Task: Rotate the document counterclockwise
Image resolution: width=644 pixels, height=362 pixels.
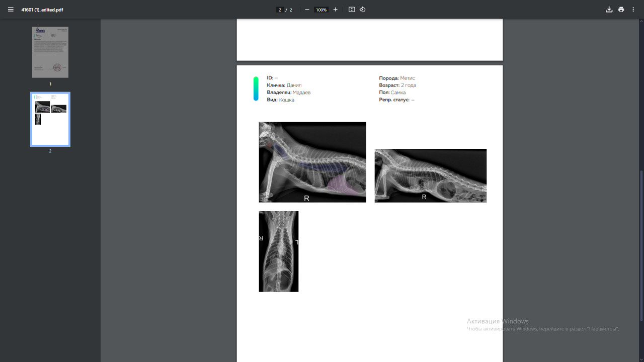Action: tap(363, 10)
